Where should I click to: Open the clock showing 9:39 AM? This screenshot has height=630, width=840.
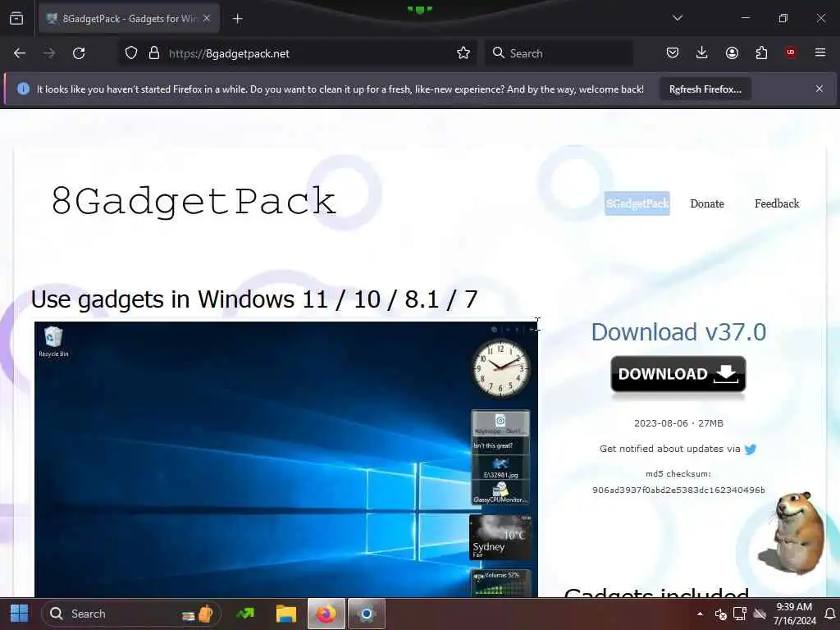tap(794, 614)
